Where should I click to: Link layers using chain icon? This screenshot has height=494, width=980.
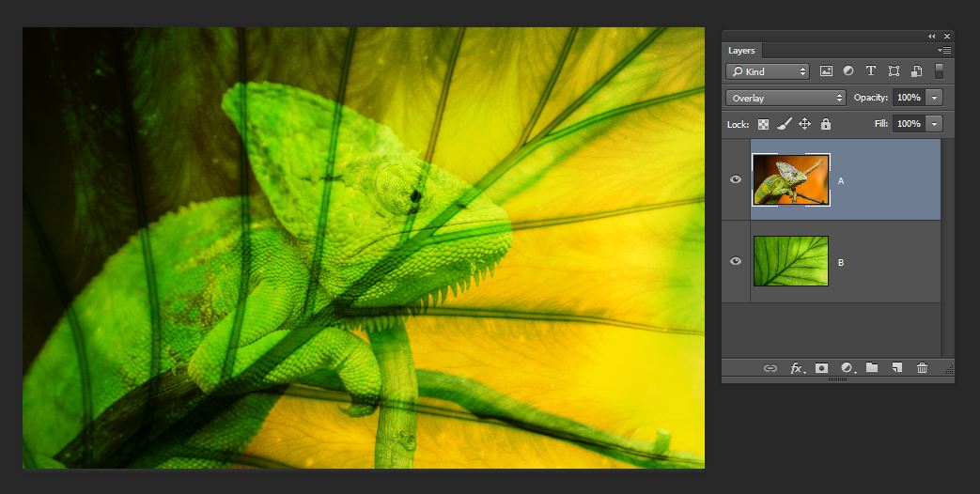[x=770, y=368]
